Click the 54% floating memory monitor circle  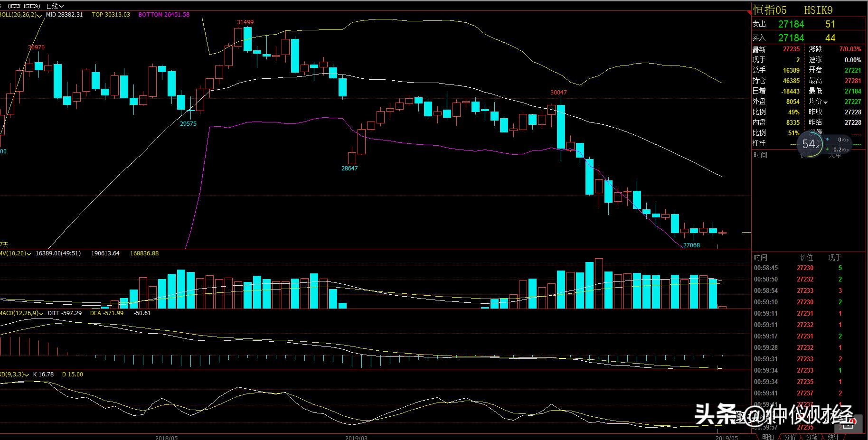click(x=810, y=144)
